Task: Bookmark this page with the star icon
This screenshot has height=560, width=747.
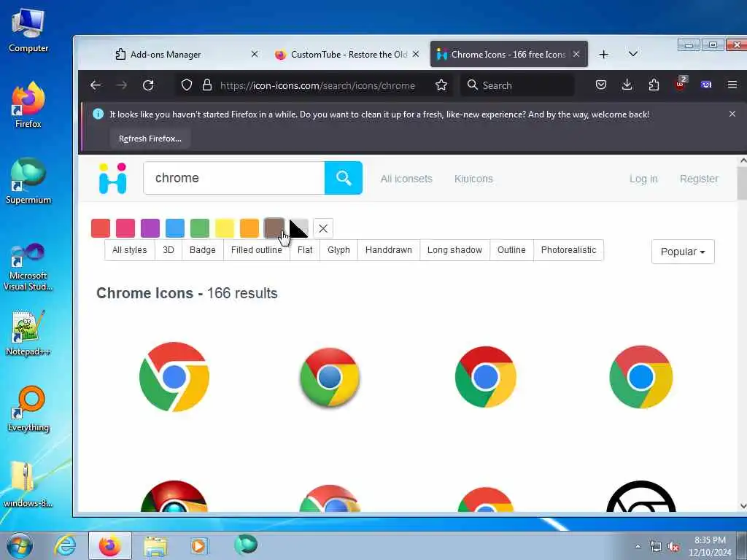Action: tap(441, 85)
